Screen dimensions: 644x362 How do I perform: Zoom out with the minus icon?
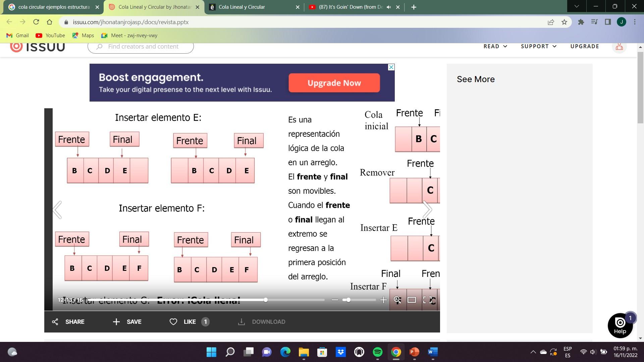334,300
